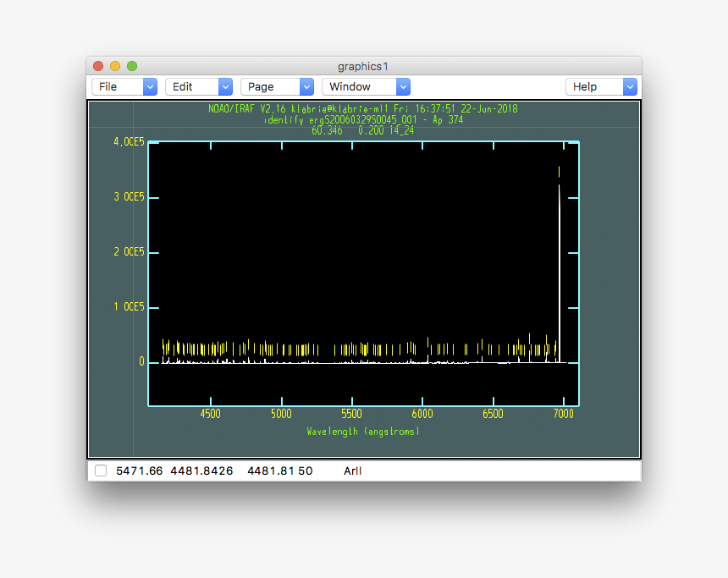
Task: Click the ArII line label in status bar
Action: [x=352, y=471]
